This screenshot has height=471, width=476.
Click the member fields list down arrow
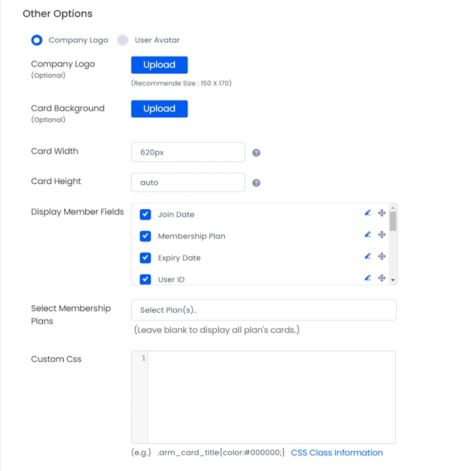click(x=393, y=280)
